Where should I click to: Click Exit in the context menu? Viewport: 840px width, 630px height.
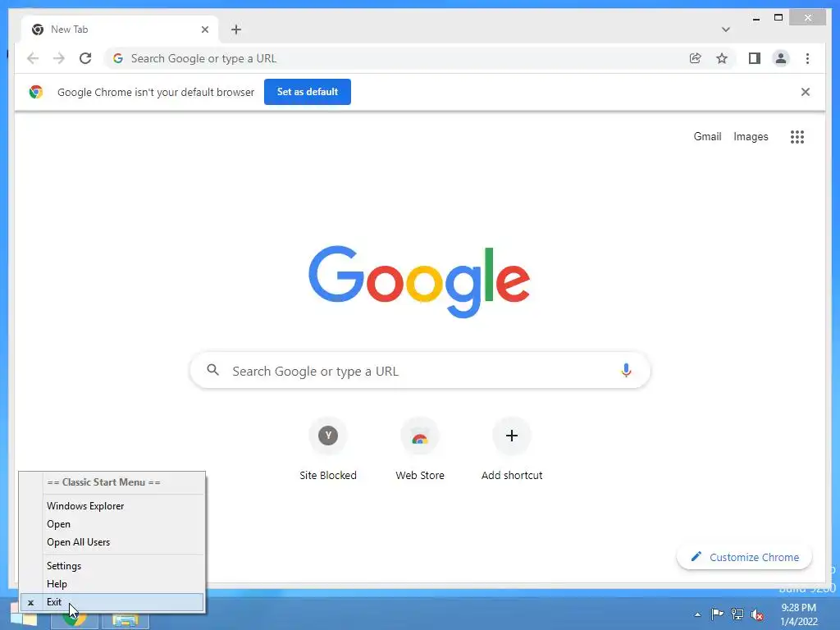click(112, 602)
